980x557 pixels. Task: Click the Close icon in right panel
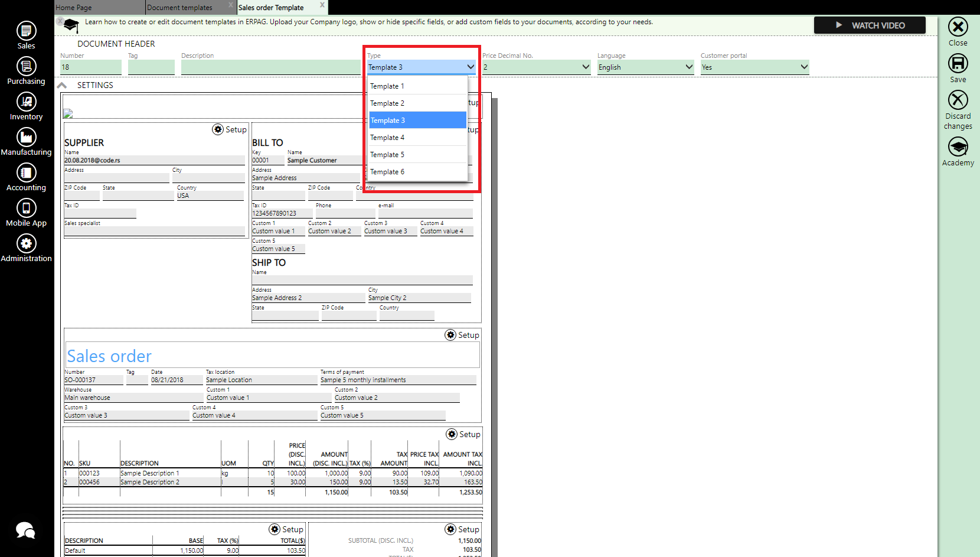(x=958, y=27)
